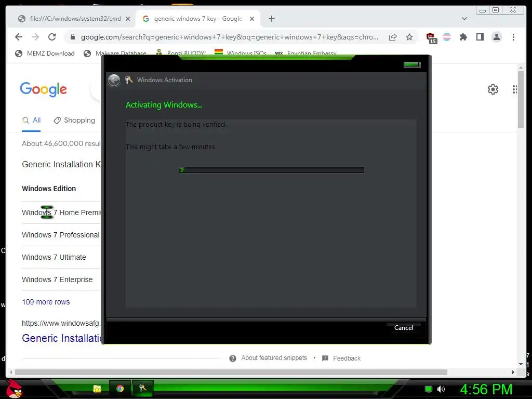Image resolution: width=532 pixels, height=399 pixels.
Task: Open the striped circular extension icon
Action: (447, 37)
